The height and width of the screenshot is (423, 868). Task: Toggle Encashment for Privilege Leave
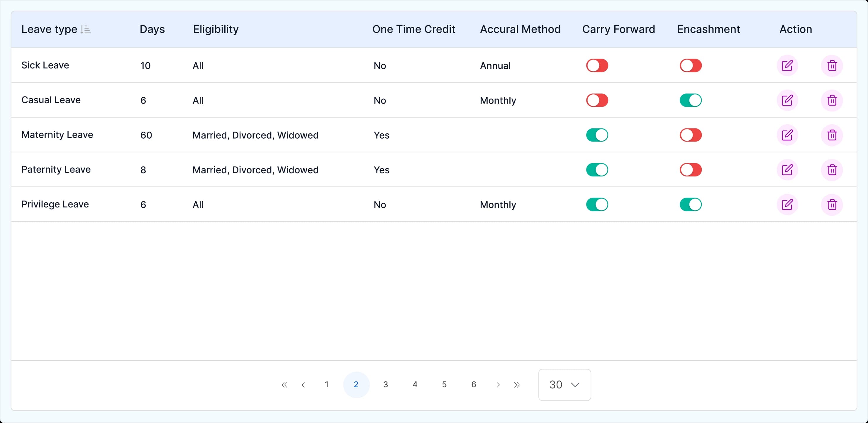pos(690,204)
